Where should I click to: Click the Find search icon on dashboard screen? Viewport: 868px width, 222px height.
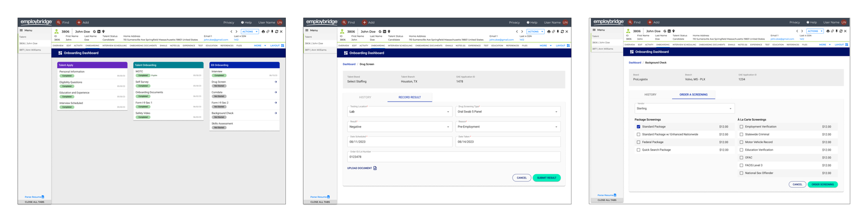pyautogui.click(x=59, y=23)
